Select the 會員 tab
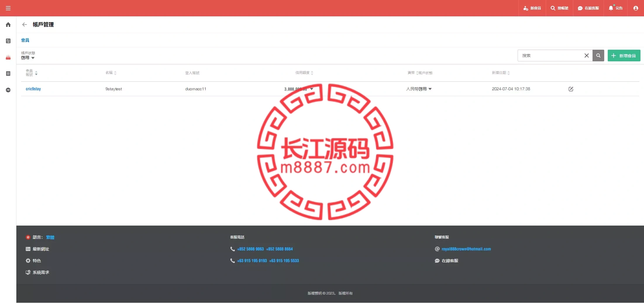 pos(25,40)
